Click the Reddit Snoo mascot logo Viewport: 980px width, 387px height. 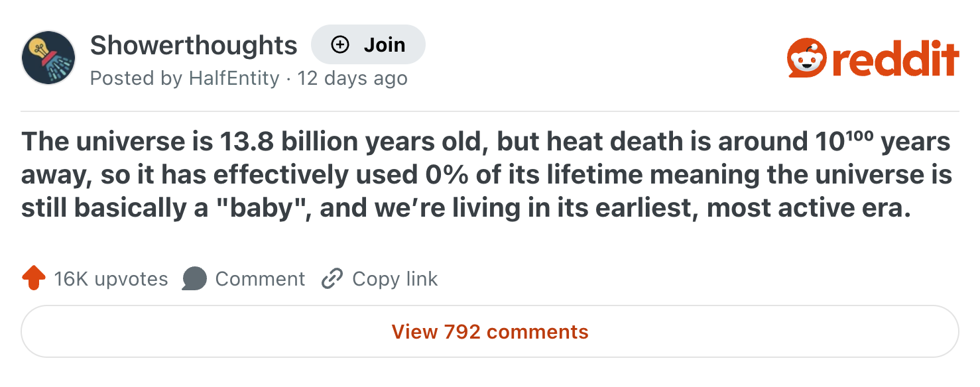click(x=806, y=58)
